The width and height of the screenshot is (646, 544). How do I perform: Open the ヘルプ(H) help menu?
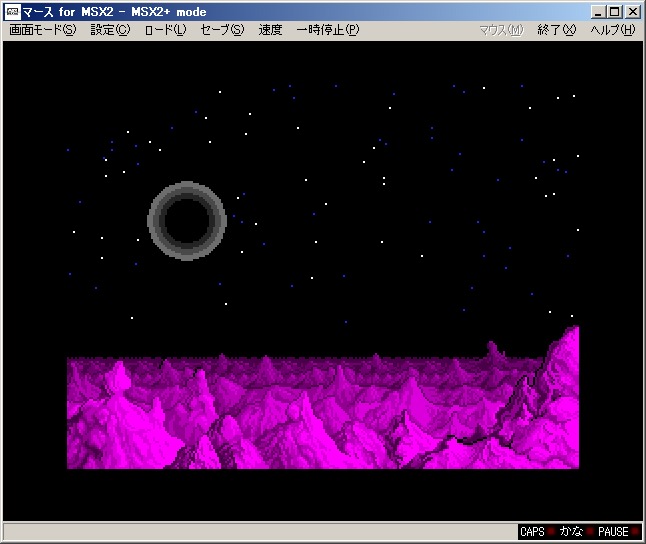click(612, 30)
